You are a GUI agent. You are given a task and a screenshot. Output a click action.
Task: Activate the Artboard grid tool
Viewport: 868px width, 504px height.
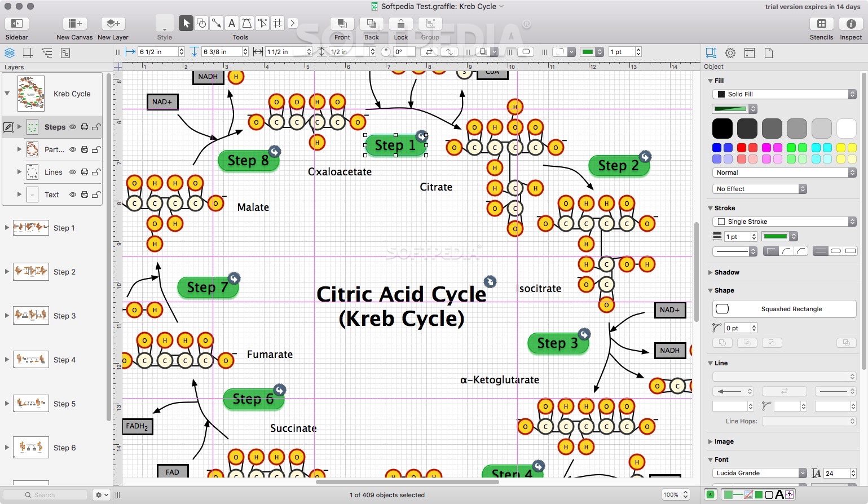276,23
